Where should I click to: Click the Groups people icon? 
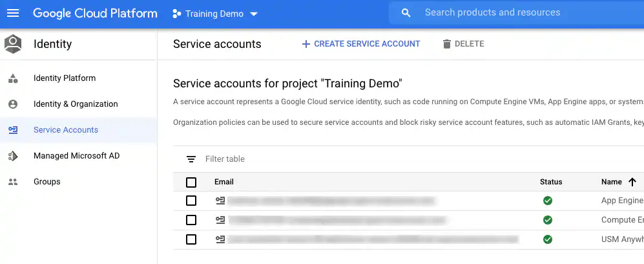click(x=13, y=182)
